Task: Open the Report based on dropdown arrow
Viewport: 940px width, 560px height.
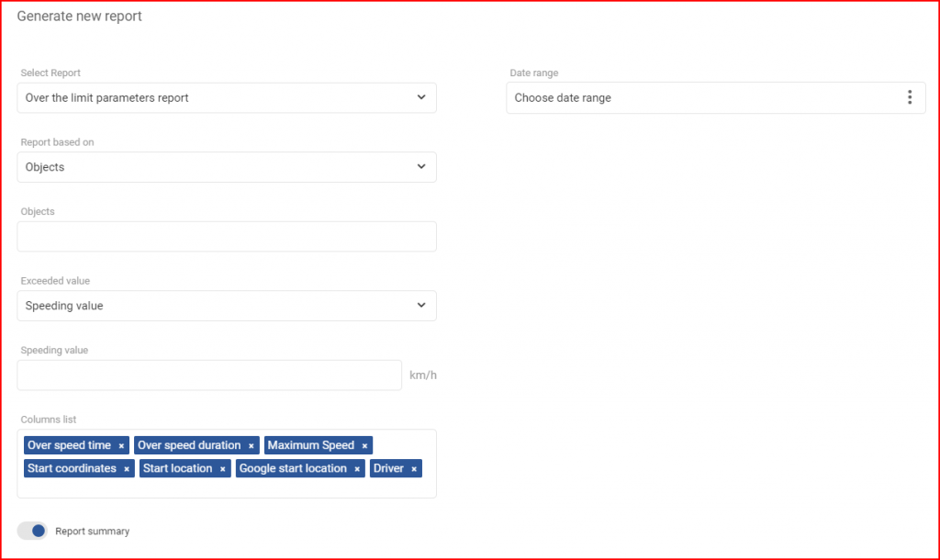Action: (x=421, y=167)
